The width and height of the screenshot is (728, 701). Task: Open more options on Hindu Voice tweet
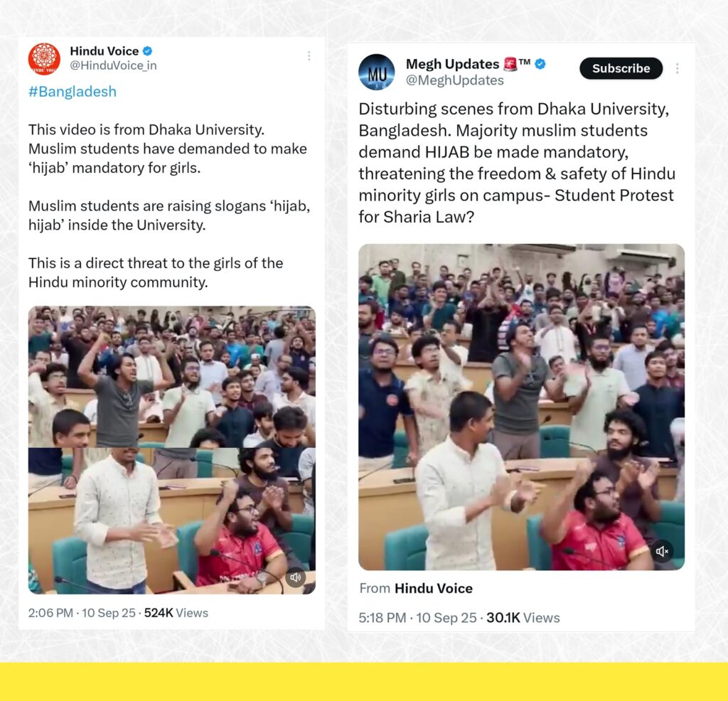point(309,55)
